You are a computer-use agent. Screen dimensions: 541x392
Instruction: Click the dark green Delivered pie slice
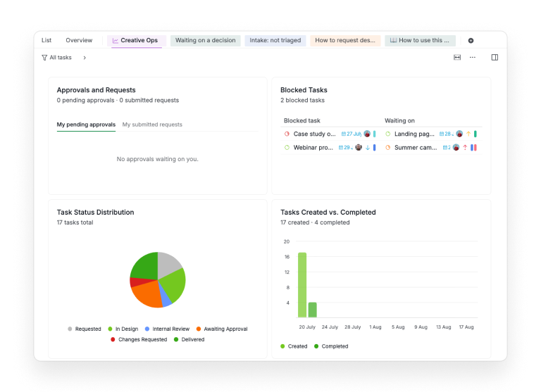pos(147,267)
